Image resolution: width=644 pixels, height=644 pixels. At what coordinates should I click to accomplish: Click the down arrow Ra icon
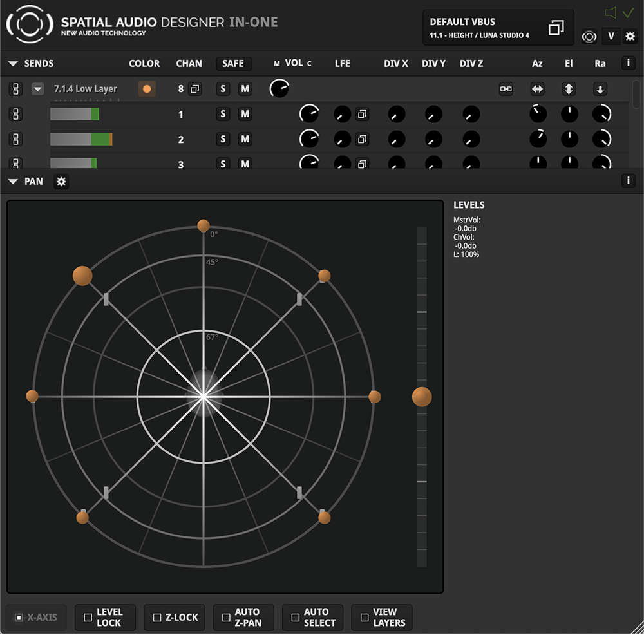600,89
